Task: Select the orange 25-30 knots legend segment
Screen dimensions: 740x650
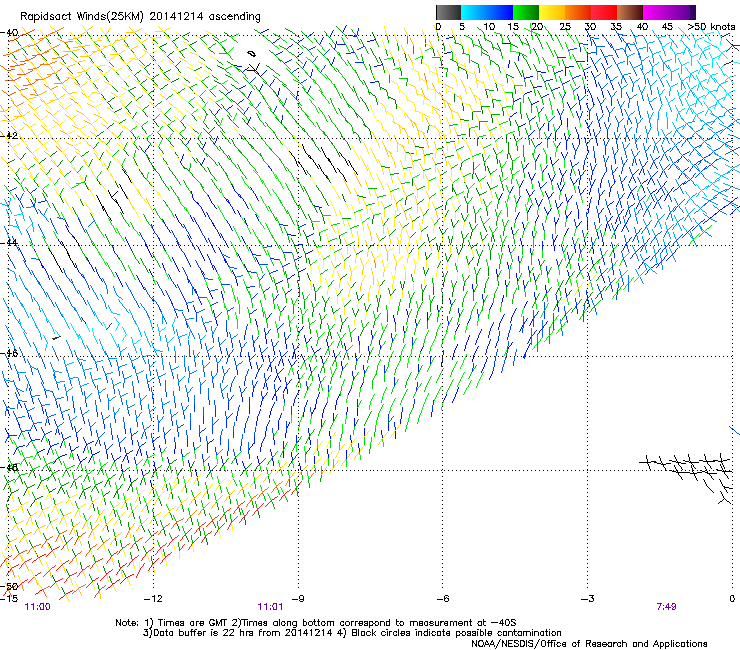Action: [578, 12]
